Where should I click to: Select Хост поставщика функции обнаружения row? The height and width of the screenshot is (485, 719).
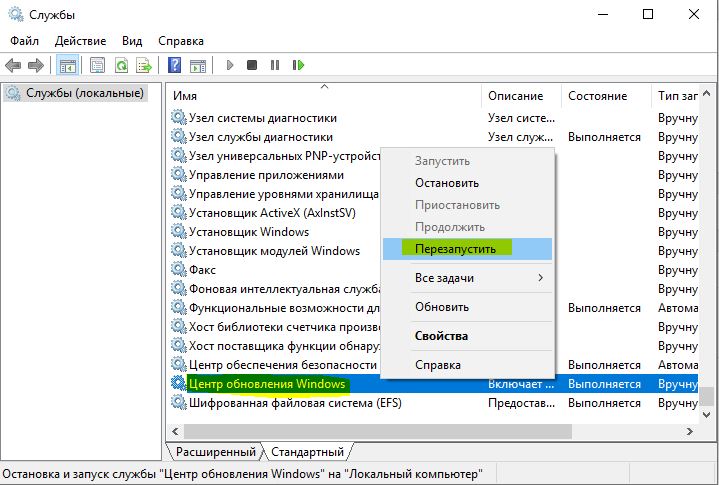click(285, 346)
